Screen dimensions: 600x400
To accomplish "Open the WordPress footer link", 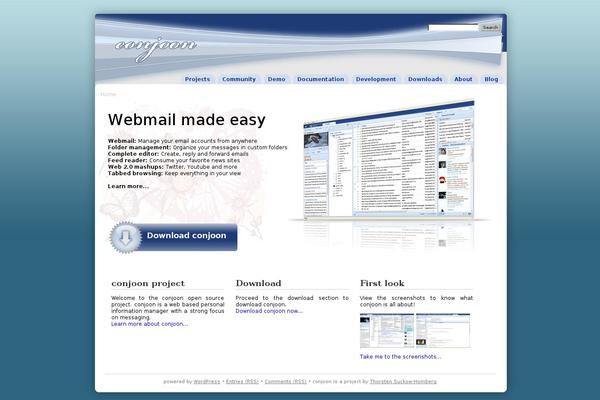I will tap(207, 382).
